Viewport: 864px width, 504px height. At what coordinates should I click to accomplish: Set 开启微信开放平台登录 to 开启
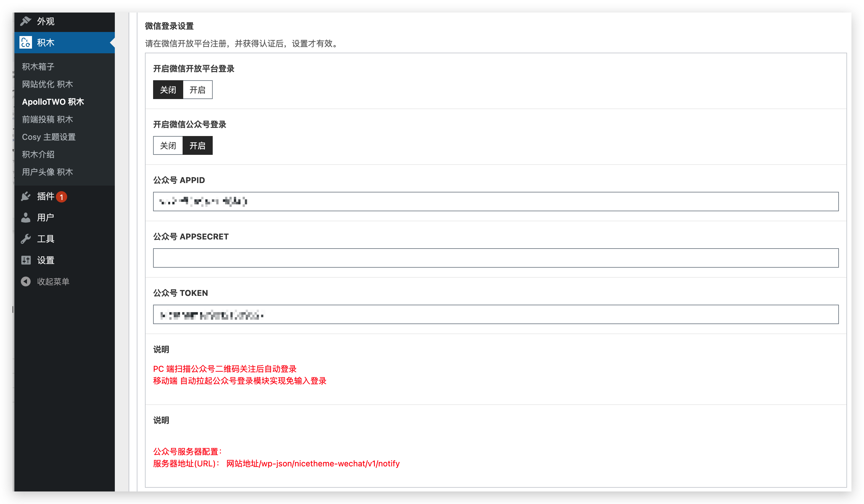pyautogui.click(x=197, y=90)
